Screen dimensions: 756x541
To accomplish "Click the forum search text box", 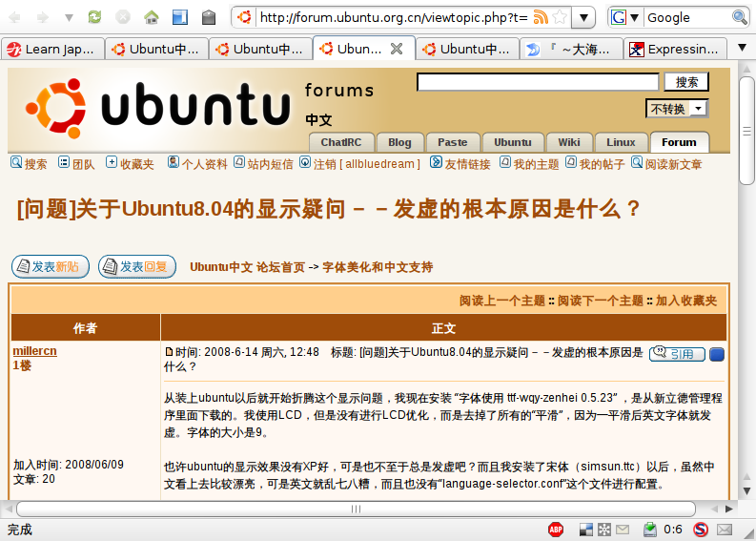I will pyautogui.click(x=538, y=81).
